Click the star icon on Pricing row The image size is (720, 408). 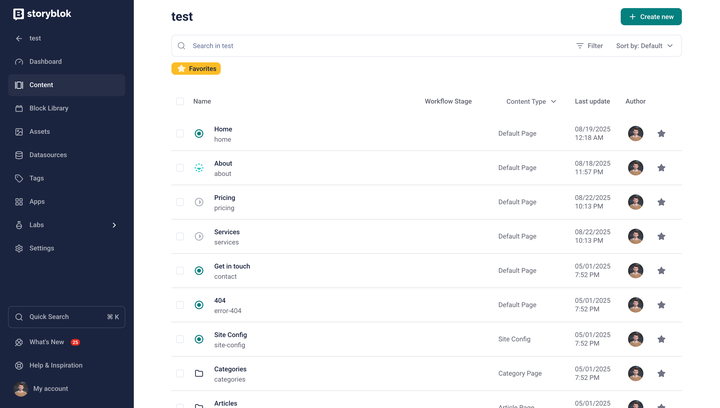[661, 202]
